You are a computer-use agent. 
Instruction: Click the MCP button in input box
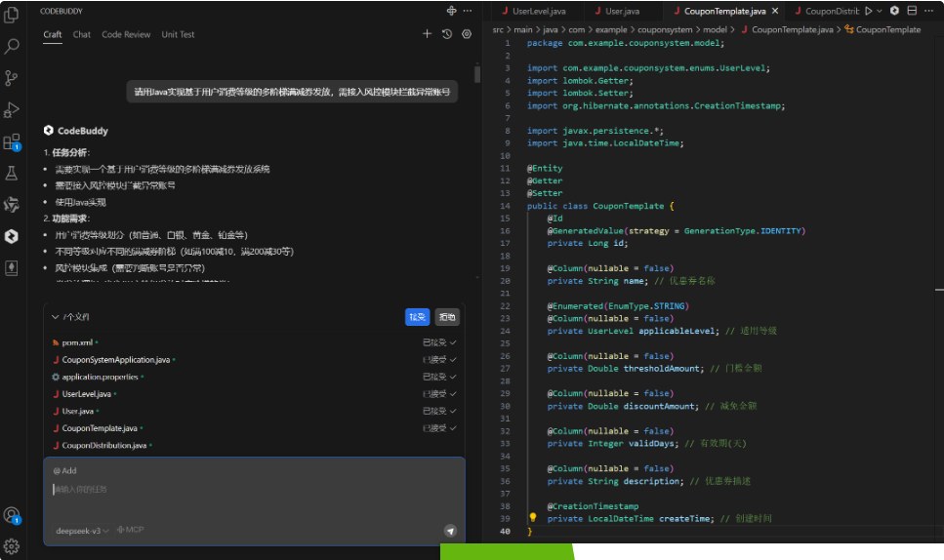131,530
